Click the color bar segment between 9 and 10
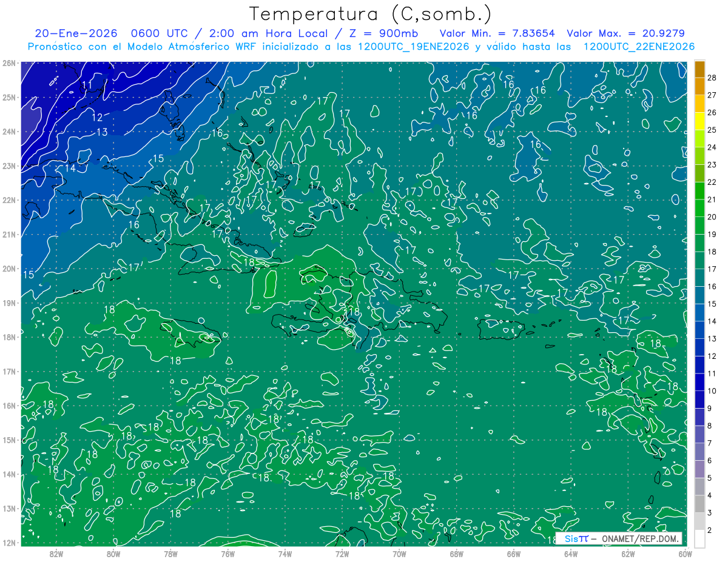The width and height of the screenshot is (728, 562). [699, 400]
